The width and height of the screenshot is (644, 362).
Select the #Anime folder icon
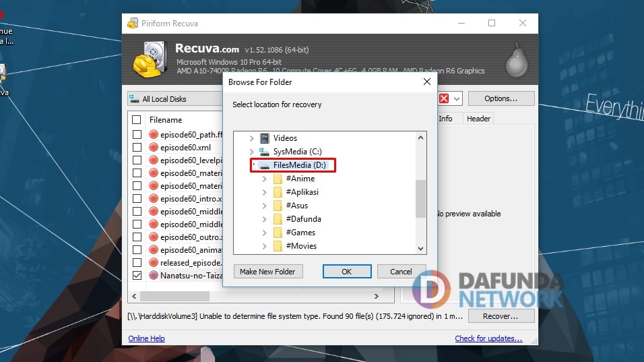[x=278, y=179]
